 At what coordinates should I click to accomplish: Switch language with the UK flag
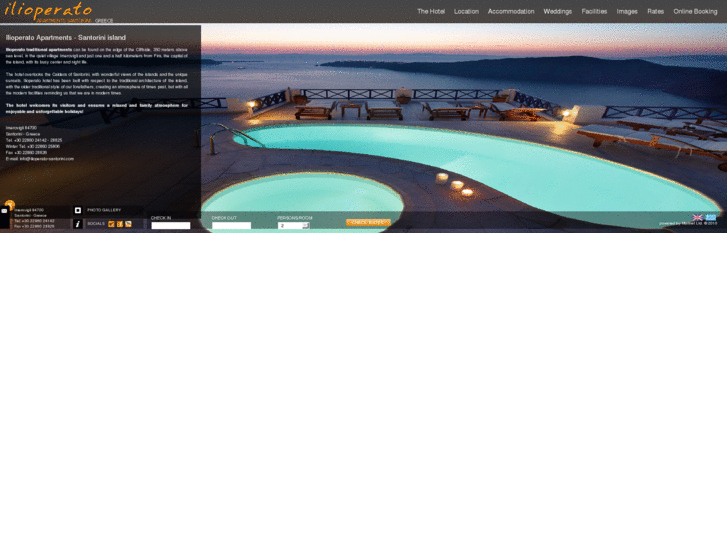pyautogui.click(x=698, y=217)
